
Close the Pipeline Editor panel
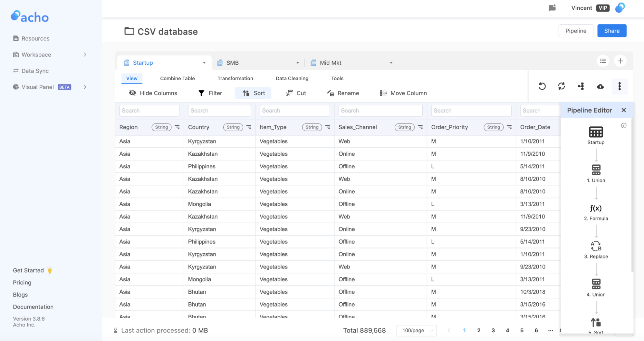click(x=624, y=110)
